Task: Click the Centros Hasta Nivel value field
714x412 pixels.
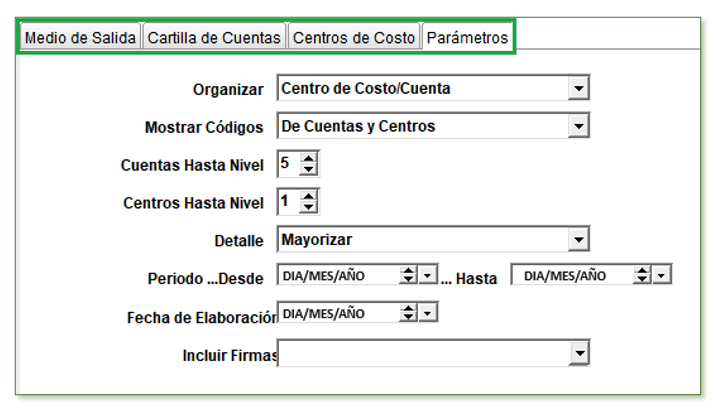Action: tap(288, 202)
